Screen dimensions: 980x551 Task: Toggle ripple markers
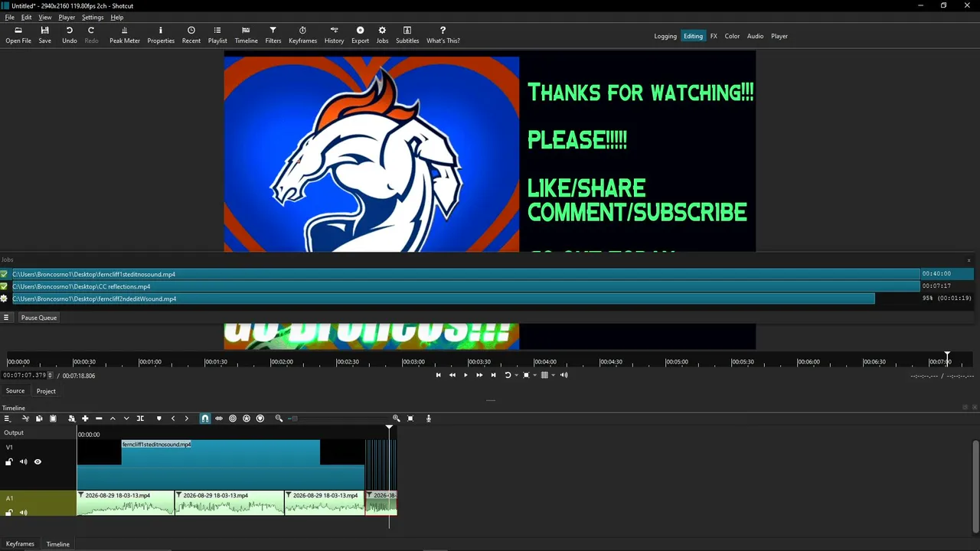(x=260, y=419)
